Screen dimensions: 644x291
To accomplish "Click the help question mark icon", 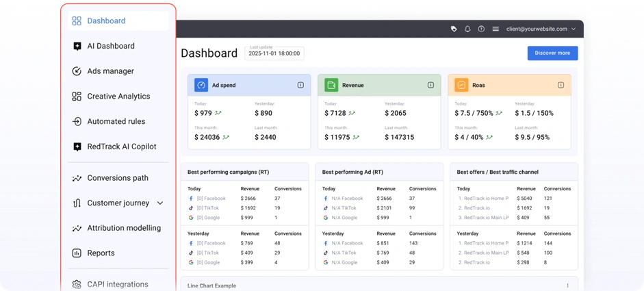I will pos(481,29).
